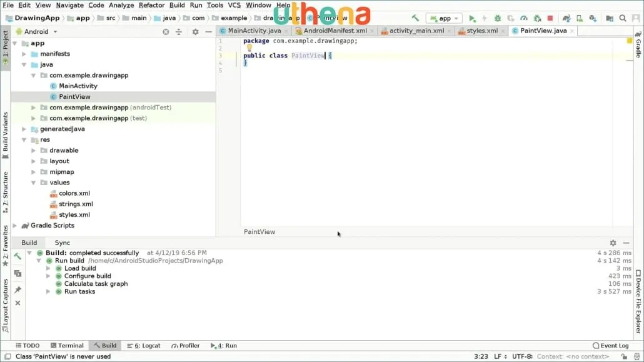This screenshot has width=644, height=362.
Task: Open the Refactor menu
Action: click(x=151, y=6)
